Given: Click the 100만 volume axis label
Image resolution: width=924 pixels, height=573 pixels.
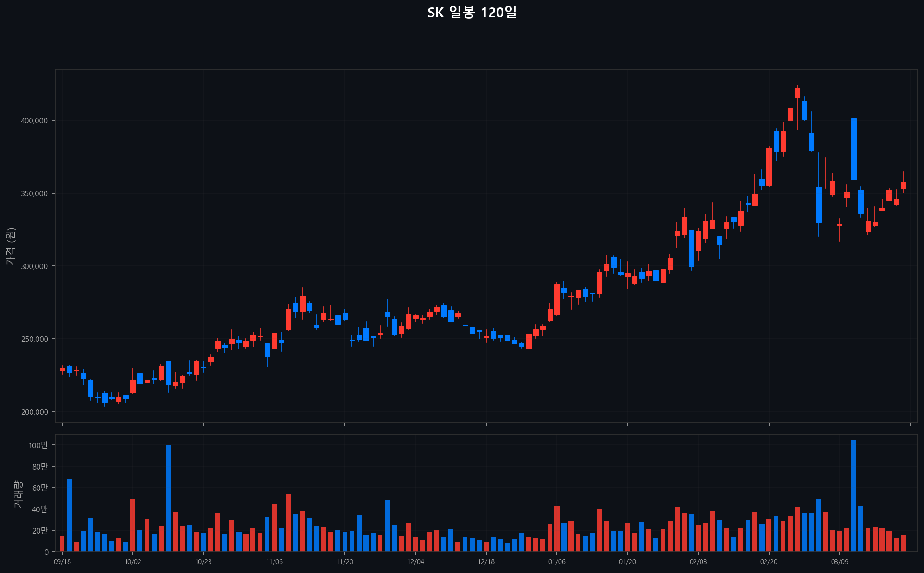Looking at the screenshot, I should (x=38, y=445).
